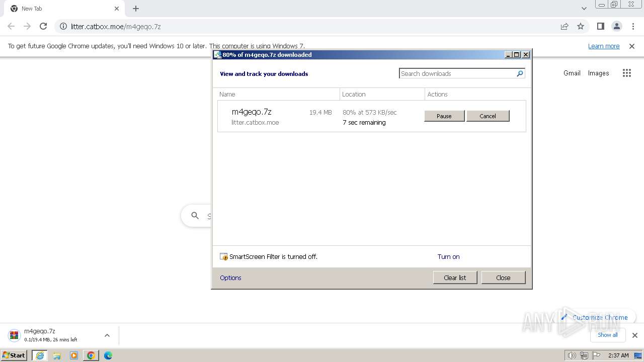The width and height of the screenshot is (644, 362).
Task: Click Google search magnifier icon
Action: pos(195,216)
